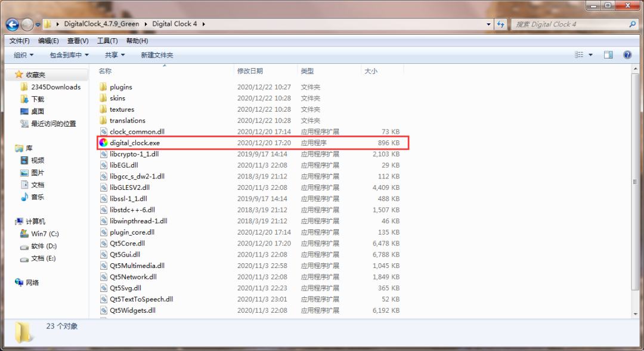Viewport: 644px width, 351px height.
Task: Select the Qt5Widgets.dll file icon
Action: coord(104,310)
